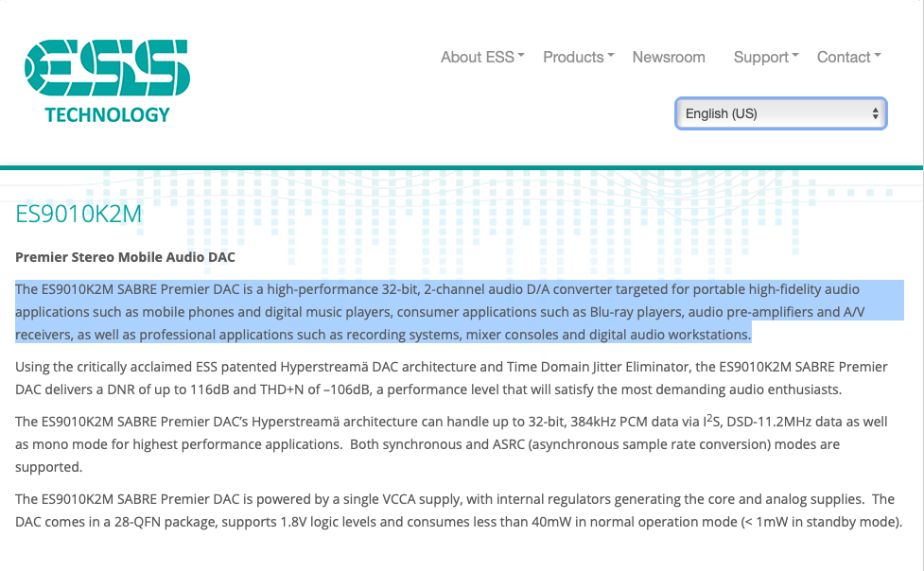Screen dimensions: 924x571
Task: Click the paragraph mentioning Time Domain Jitter Eliminator
Action: tap(451, 378)
